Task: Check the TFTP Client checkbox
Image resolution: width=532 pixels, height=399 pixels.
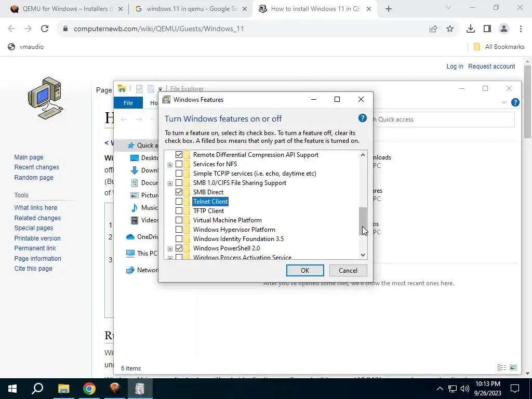Action: tap(179, 211)
